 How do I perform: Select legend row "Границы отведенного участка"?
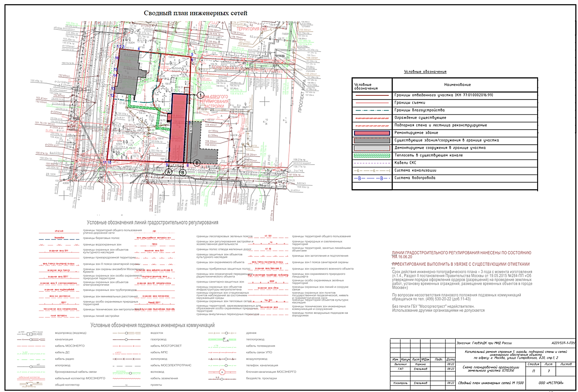[x=445, y=95]
